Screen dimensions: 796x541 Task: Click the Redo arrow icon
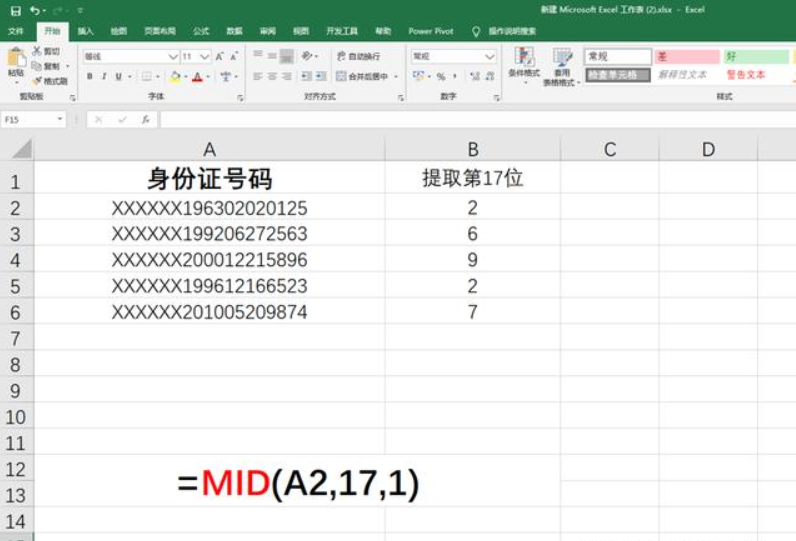(57, 10)
